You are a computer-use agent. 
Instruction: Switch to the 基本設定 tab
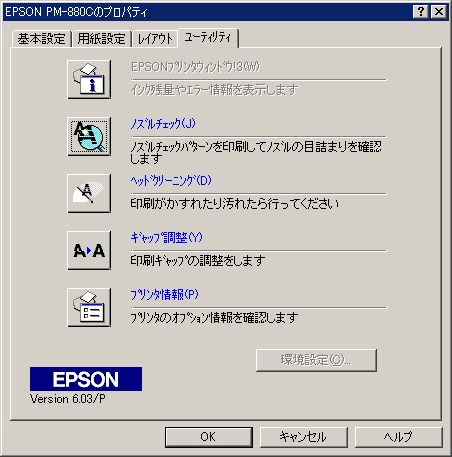point(42,39)
